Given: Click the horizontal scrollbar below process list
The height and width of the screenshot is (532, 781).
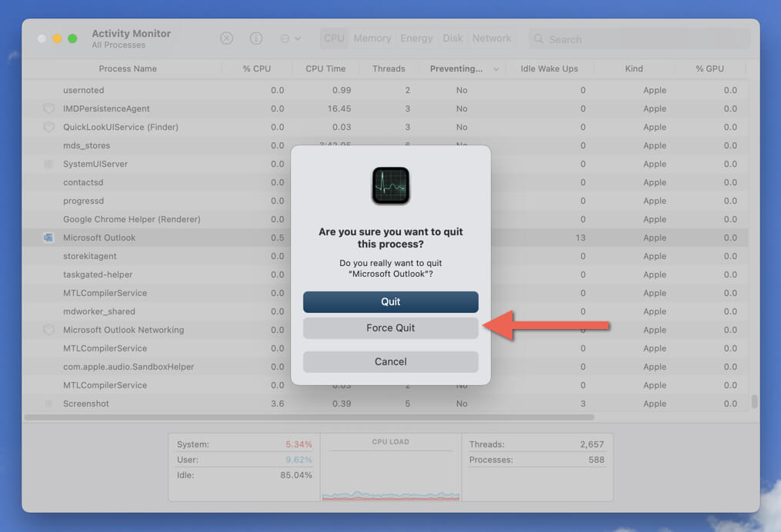Looking at the screenshot, I should point(309,417).
